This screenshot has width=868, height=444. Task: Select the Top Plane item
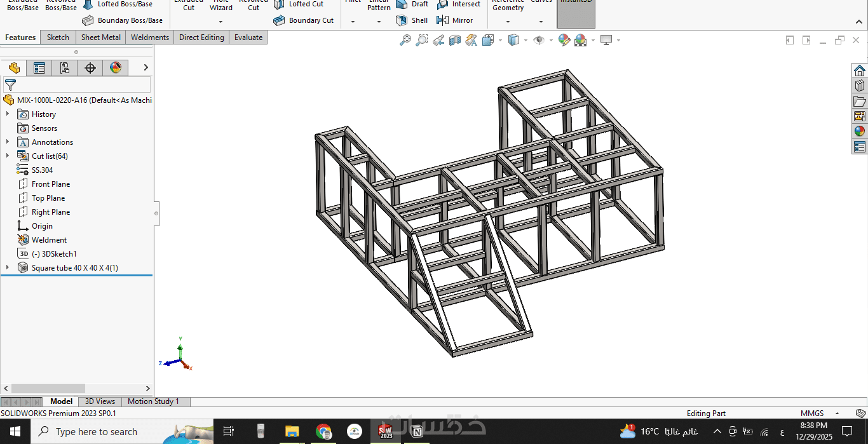pyautogui.click(x=41, y=198)
